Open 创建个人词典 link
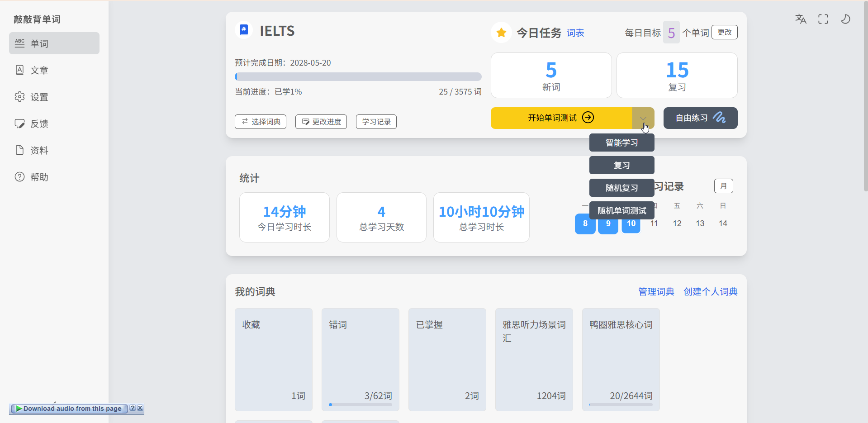Image resolution: width=868 pixels, height=423 pixels. pos(710,292)
